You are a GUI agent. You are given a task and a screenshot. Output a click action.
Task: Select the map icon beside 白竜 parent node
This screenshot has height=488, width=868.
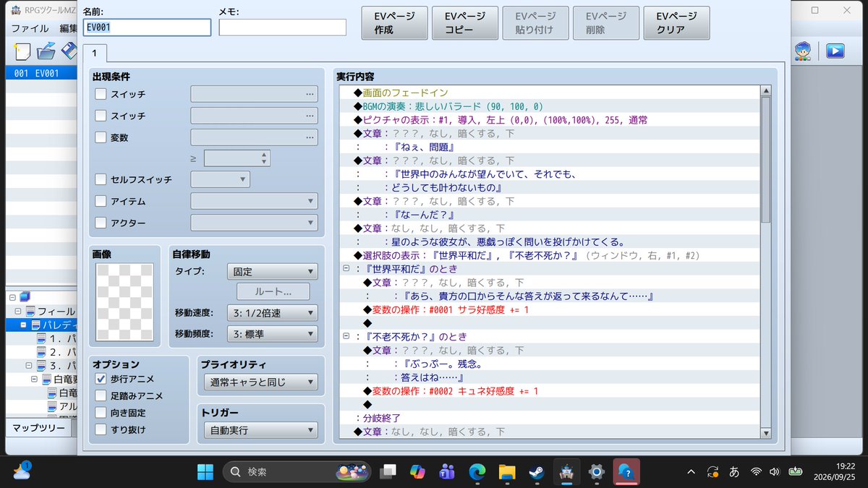[48, 379]
